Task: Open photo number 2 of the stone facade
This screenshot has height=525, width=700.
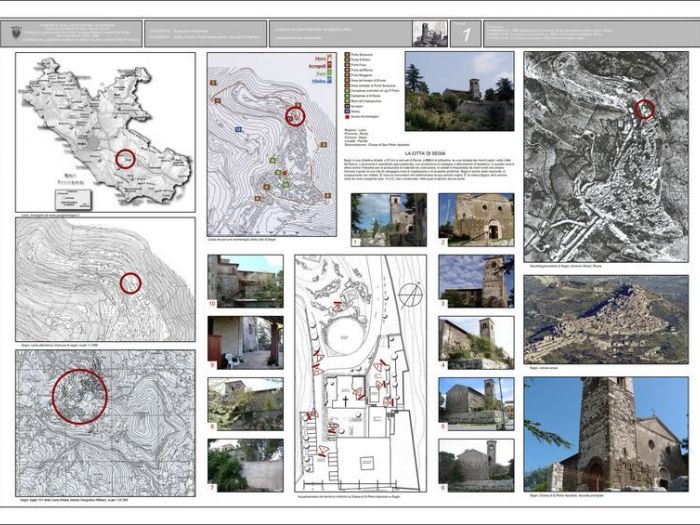Action: (476, 220)
